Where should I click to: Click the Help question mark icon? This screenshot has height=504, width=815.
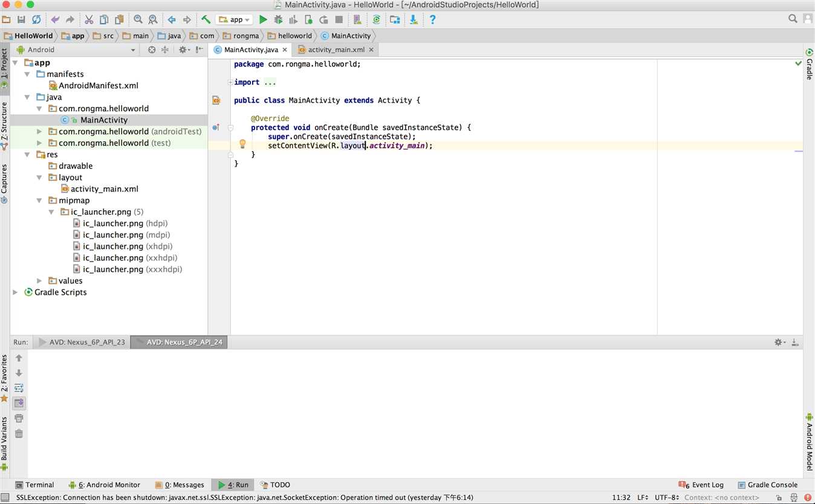432,19
